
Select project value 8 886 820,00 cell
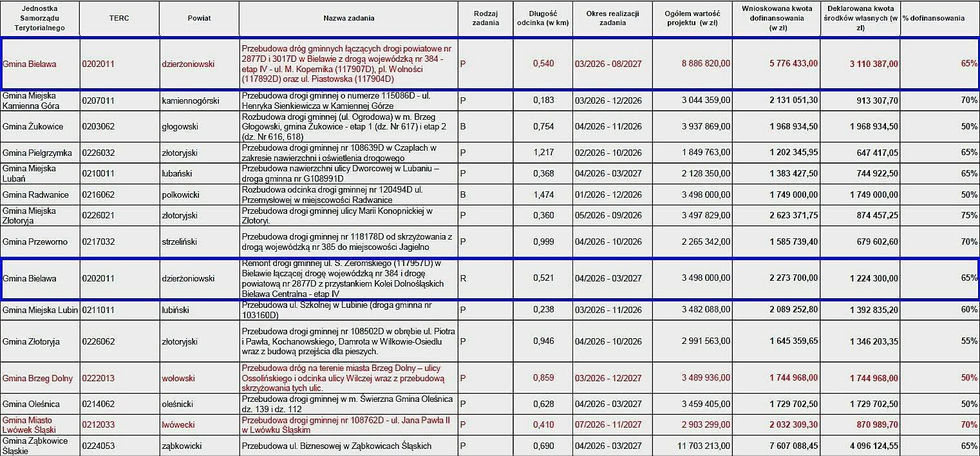tap(692, 63)
